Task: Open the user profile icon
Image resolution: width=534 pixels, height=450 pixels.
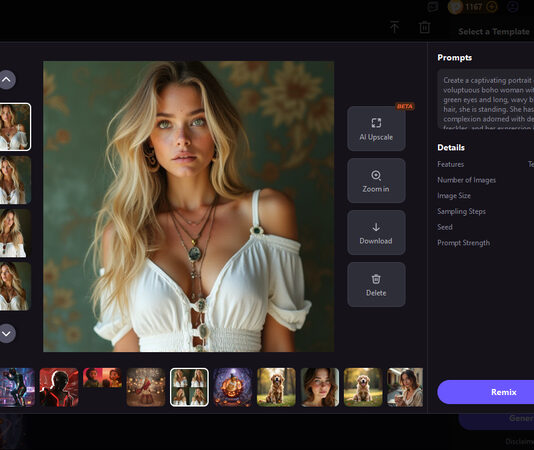Action: pyautogui.click(x=513, y=6)
